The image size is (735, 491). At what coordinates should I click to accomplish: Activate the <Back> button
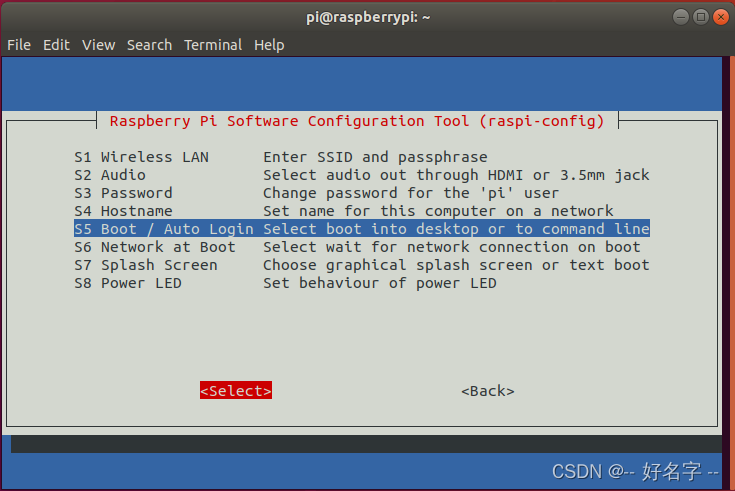point(488,391)
